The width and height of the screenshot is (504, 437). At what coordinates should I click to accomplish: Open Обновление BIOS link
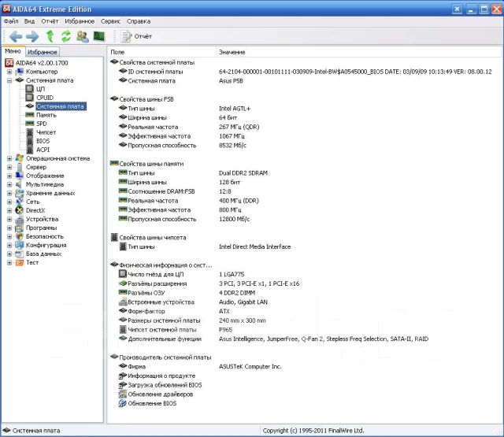tap(152, 404)
